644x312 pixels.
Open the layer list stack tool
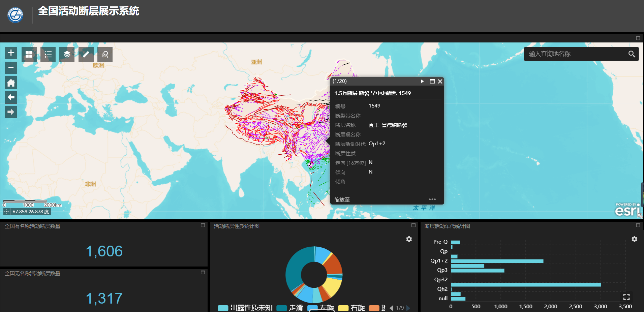pos(67,54)
